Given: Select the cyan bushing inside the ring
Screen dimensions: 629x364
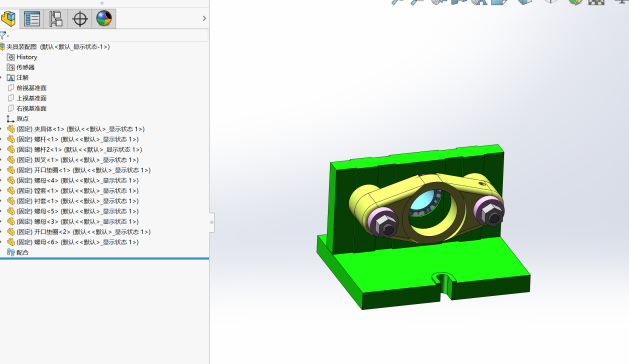Looking at the screenshot, I should pos(423,202).
